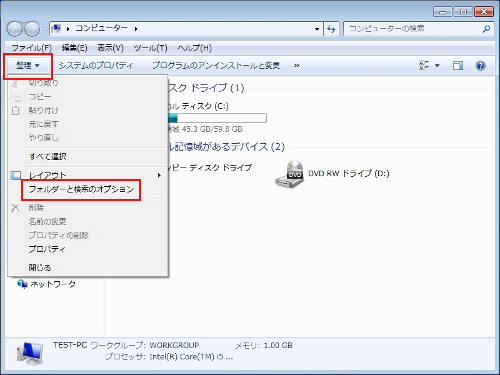Image resolution: width=500 pixels, height=375 pixels.
Task: Open the help question mark icon
Action: tap(480, 65)
